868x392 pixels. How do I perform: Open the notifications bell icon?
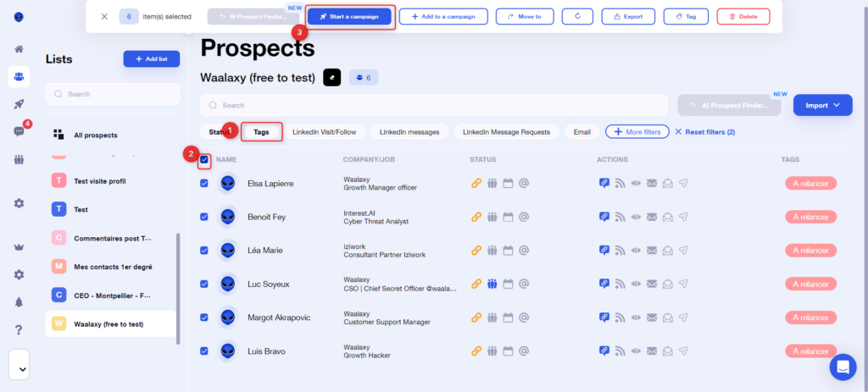click(x=19, y=302)
